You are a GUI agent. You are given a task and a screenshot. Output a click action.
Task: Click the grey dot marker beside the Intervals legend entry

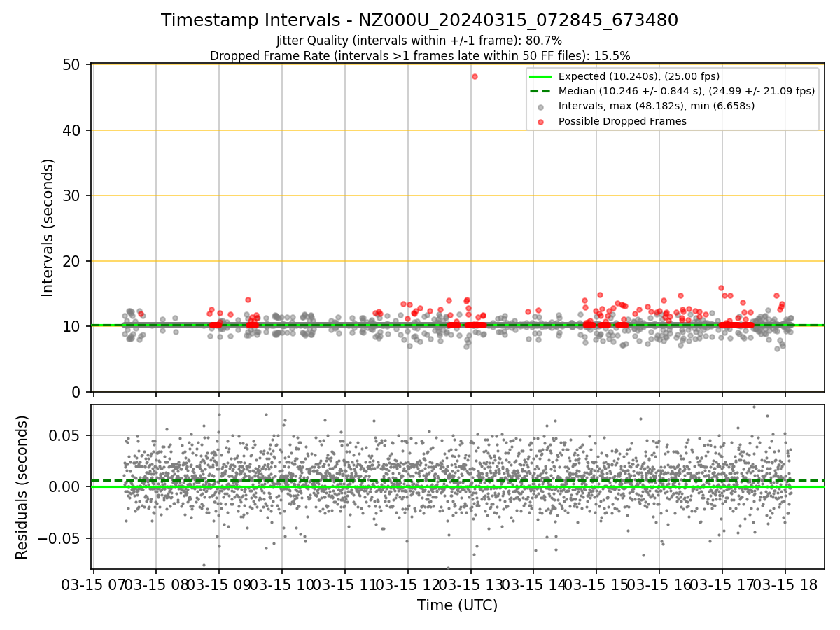click(x=540, y=107)
